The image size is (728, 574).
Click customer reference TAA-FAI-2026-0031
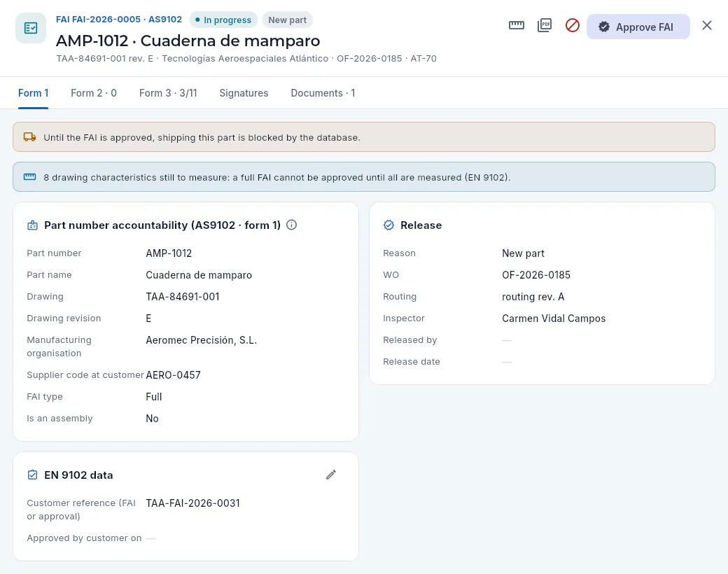(192, 503)
